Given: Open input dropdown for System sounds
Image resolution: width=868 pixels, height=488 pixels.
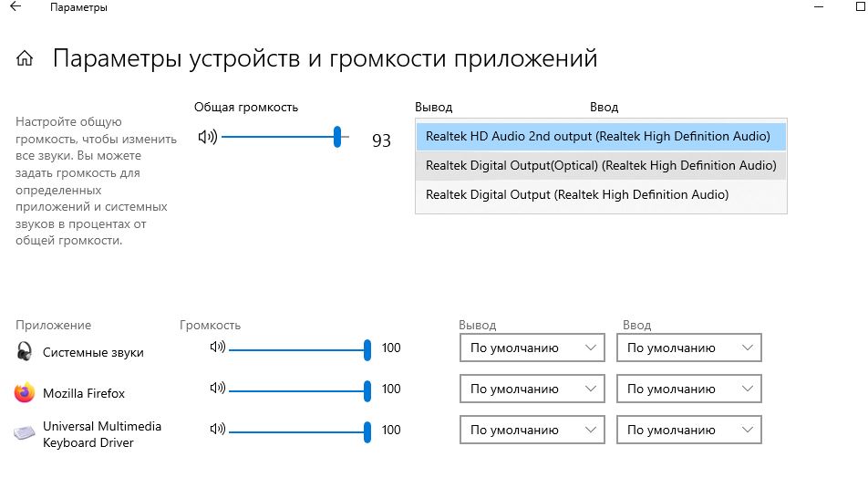Looking at the screenshot, I should (x=688, y=348).
